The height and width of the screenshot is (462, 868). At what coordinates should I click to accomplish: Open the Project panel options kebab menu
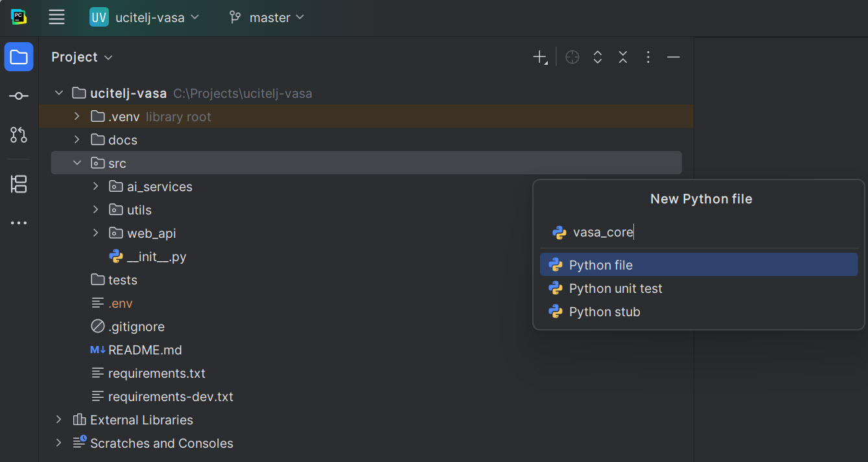[648, 57]
